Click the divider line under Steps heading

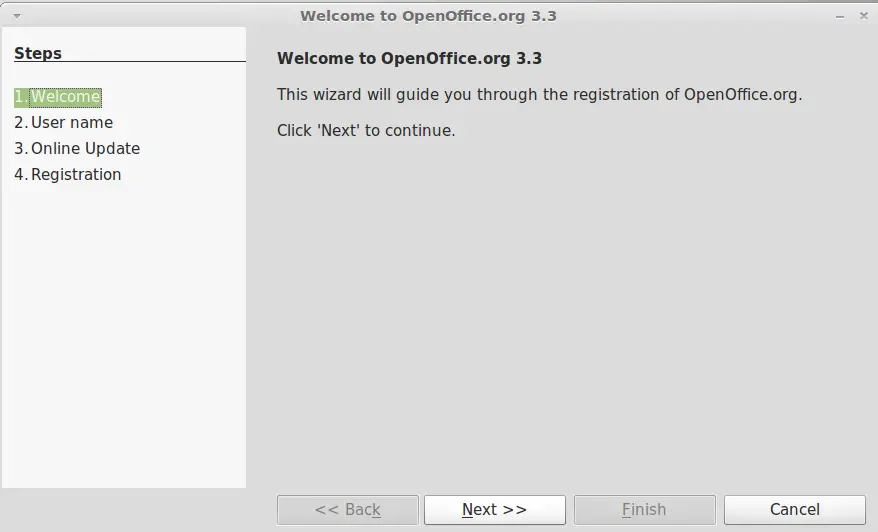tap(130, 61)
